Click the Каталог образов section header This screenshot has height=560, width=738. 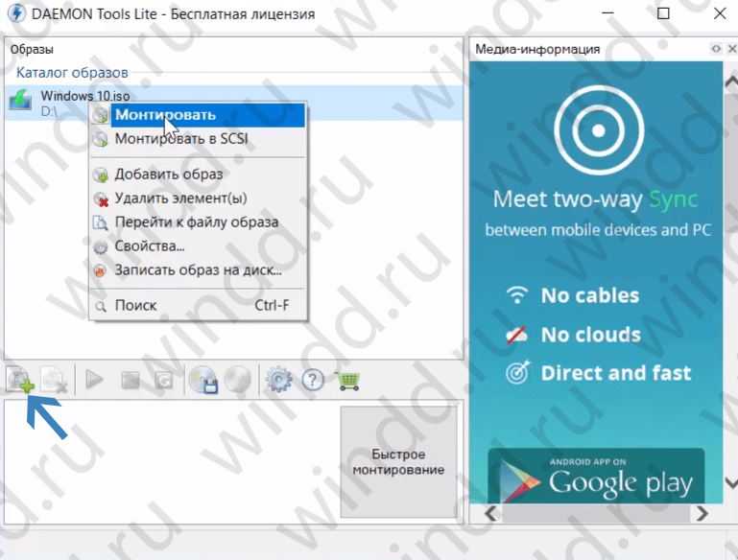[72, 73]
